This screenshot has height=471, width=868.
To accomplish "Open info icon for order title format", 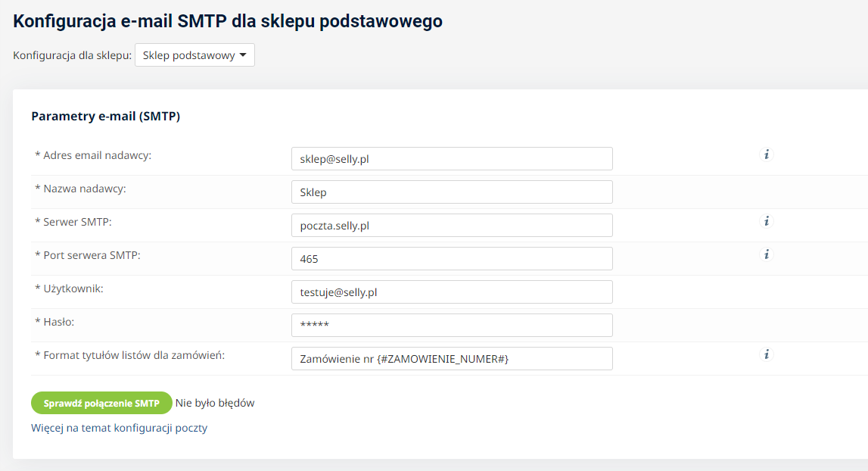I will pos(766,354).
